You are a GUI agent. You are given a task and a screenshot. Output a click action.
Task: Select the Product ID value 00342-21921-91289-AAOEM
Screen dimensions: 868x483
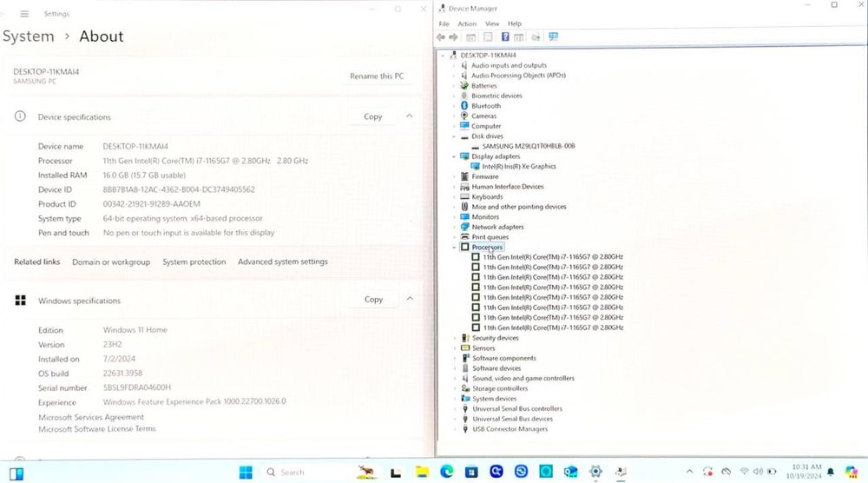pos(152,204)
